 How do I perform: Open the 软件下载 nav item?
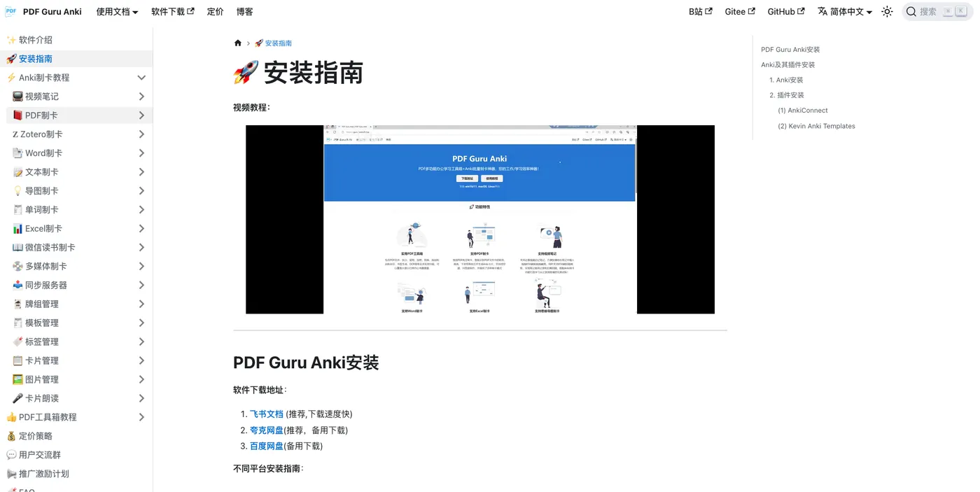172,11
